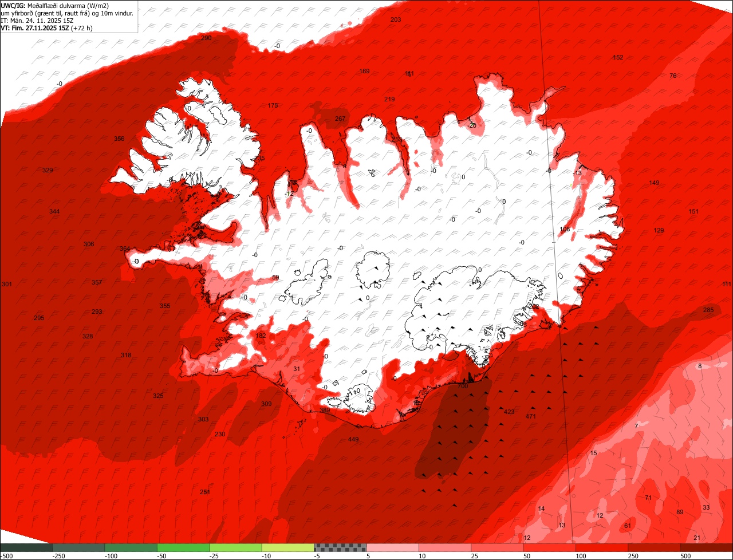Select the -250 to -100 legend swatch

78,547
